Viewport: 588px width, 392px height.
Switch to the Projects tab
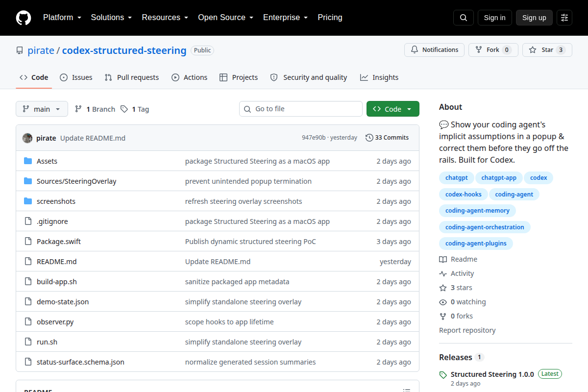(x=239, y=77)
